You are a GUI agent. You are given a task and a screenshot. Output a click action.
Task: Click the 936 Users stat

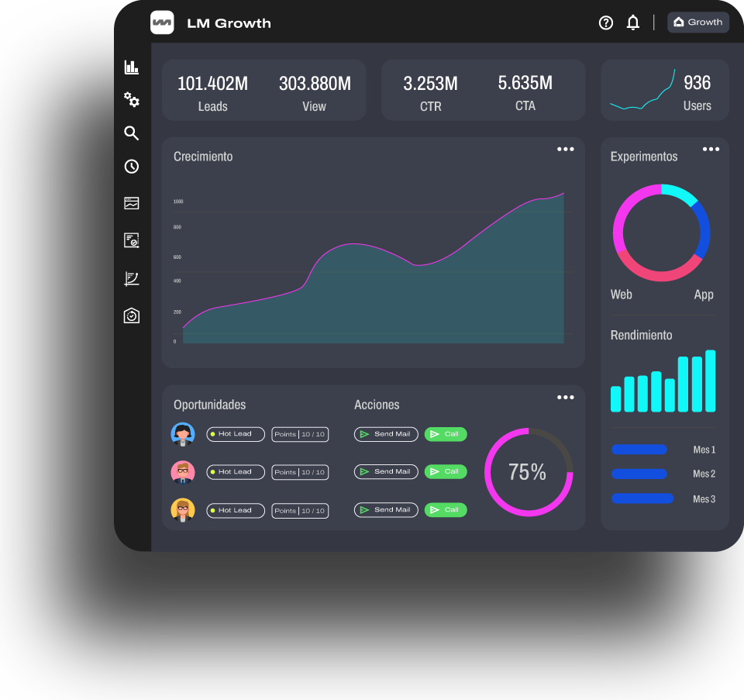(697, 92)
